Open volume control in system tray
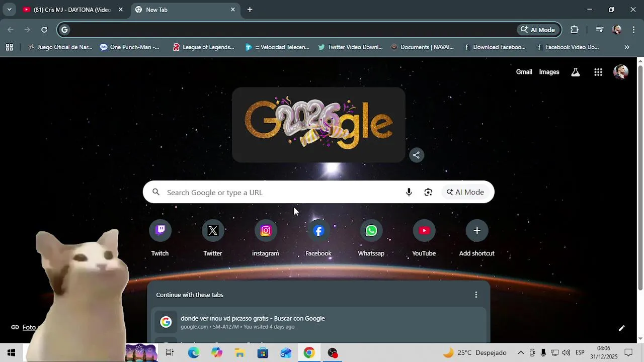Image resolution: width=644 pixels, height=362 pixels. (x=566, y=352)
